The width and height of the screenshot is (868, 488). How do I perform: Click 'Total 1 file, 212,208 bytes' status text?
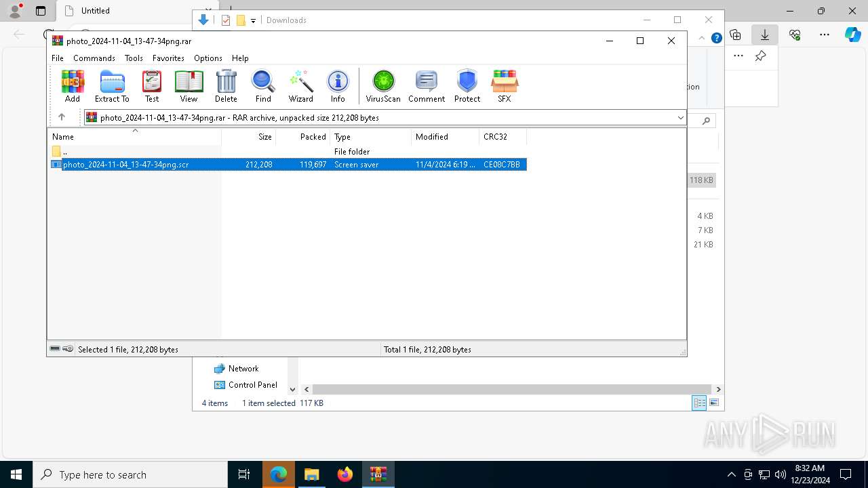pyautogui.click(x=427, y=350)
